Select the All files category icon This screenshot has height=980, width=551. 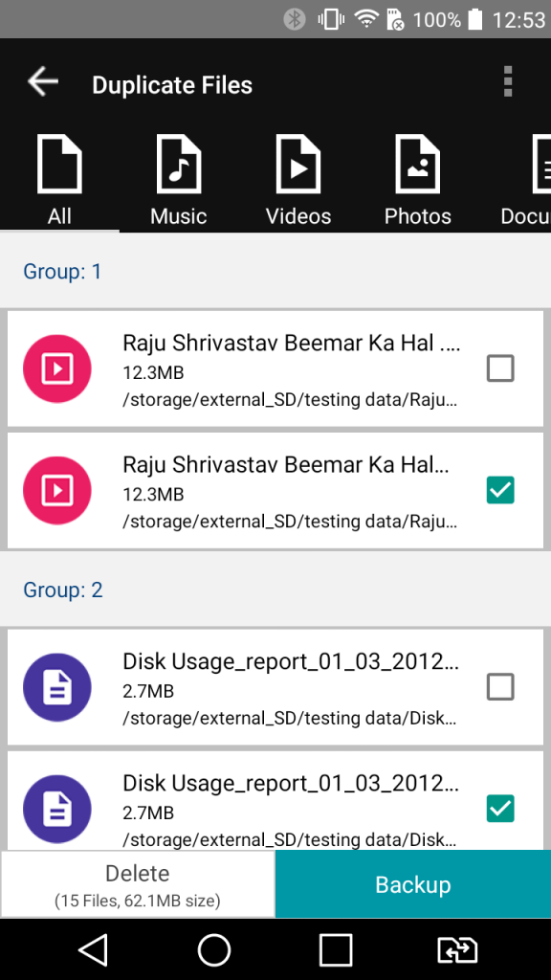tap(59, 165)
